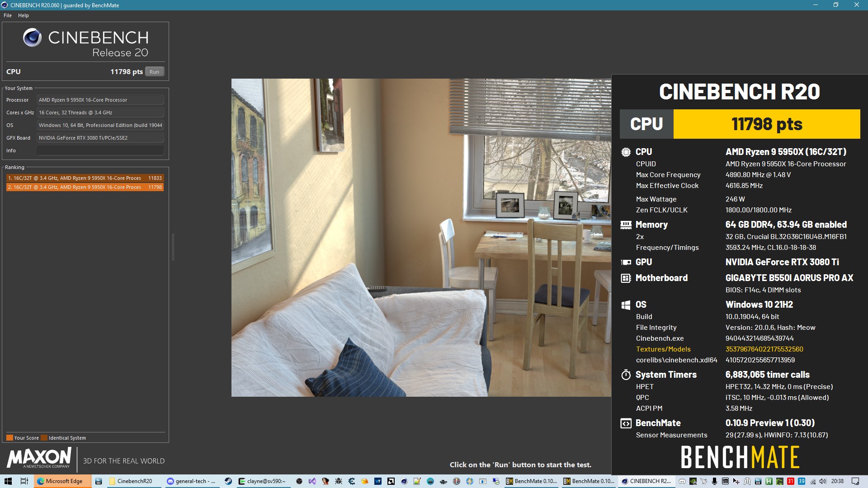Viewport: 868px width, 488px height.
Task: Click the Run button beside the CPU score
Action: click(x=154, y=72)
